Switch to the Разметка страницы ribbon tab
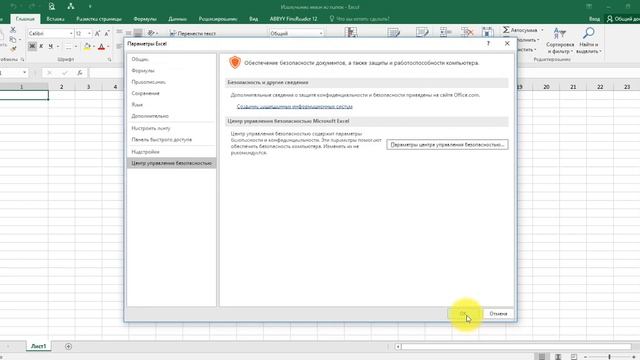This screenshot has height=360, width=640. pyautogui.click(x=99, y=19)
